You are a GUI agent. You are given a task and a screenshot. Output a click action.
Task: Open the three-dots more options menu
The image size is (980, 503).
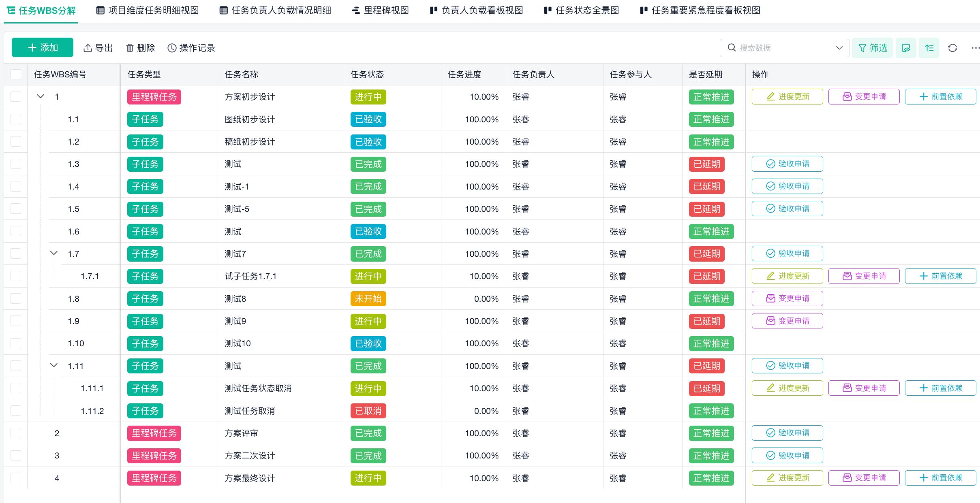(x=975, y=48)
